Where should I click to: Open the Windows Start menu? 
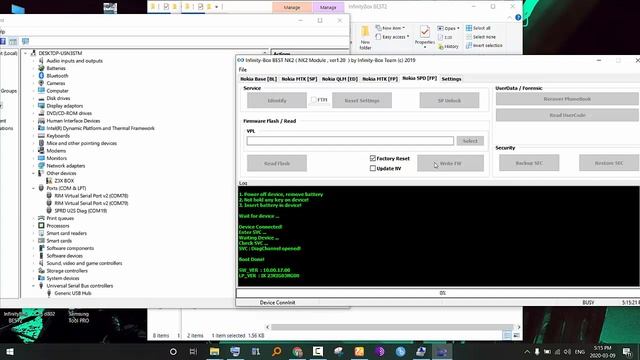click(x=10, y=351)
